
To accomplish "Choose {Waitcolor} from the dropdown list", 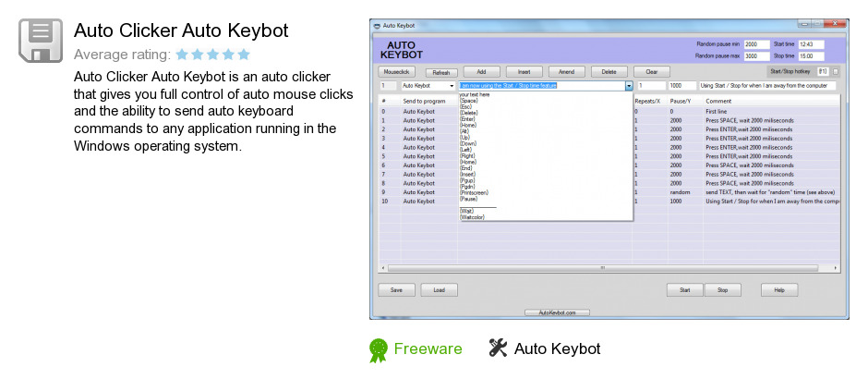I will 472,217.
